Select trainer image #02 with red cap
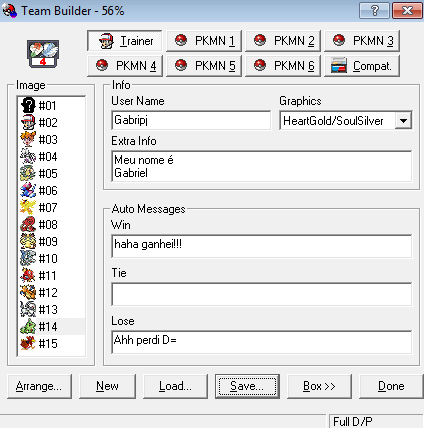 tap(52, 122)
